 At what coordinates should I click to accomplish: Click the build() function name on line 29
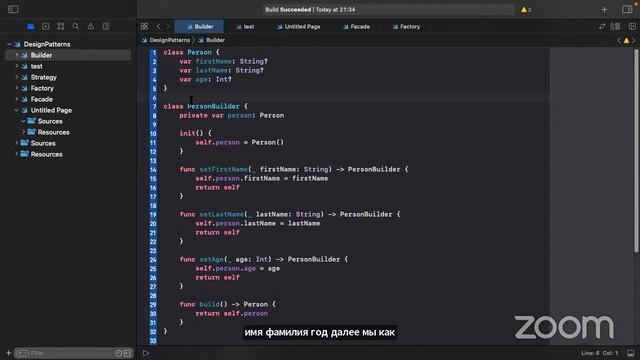[209, 304]
